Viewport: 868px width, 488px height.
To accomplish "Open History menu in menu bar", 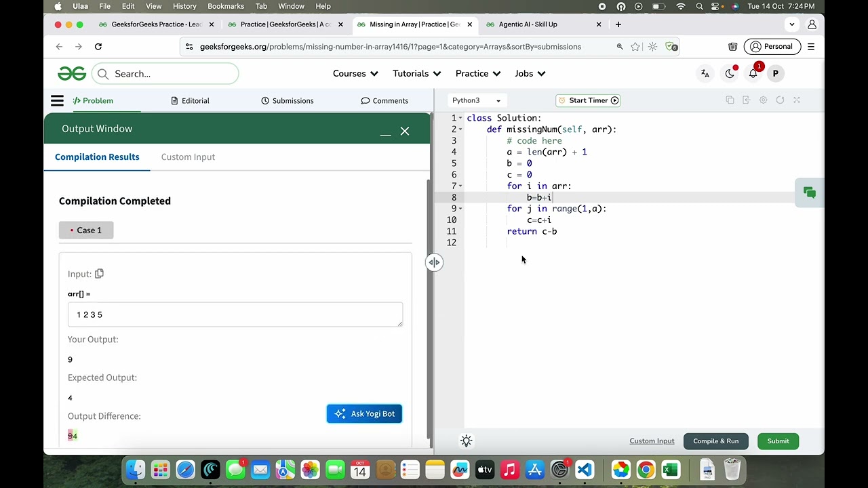I will tap(184, 6).
